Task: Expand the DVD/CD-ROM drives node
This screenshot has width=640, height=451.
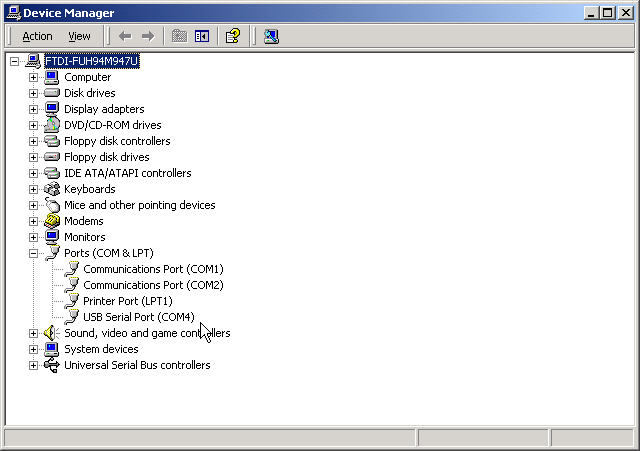Action: 33,125
